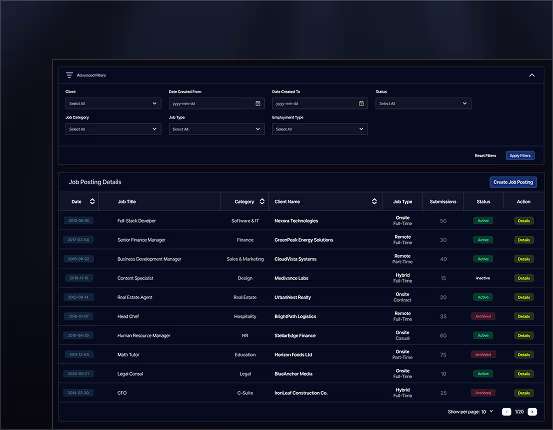
Task: Click the Apply Filters button
Action: tap(520, 156)
